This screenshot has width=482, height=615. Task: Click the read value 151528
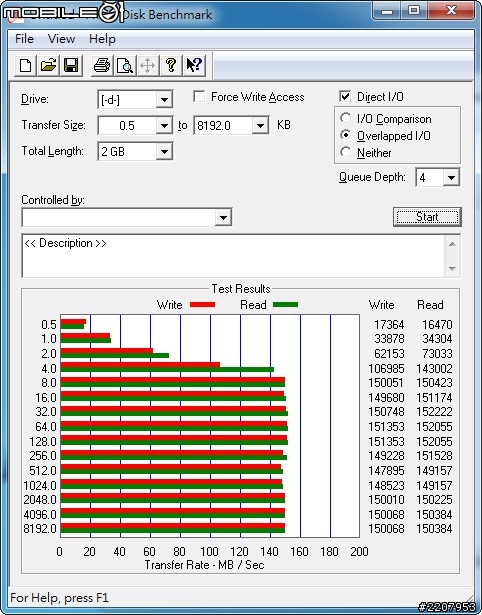coord(434,456)
